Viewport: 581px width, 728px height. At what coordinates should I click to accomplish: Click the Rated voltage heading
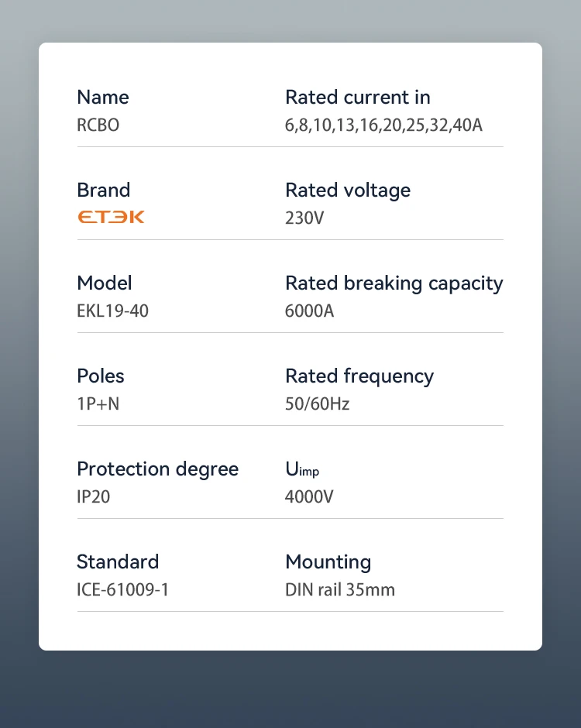click(x=348, y=191)
